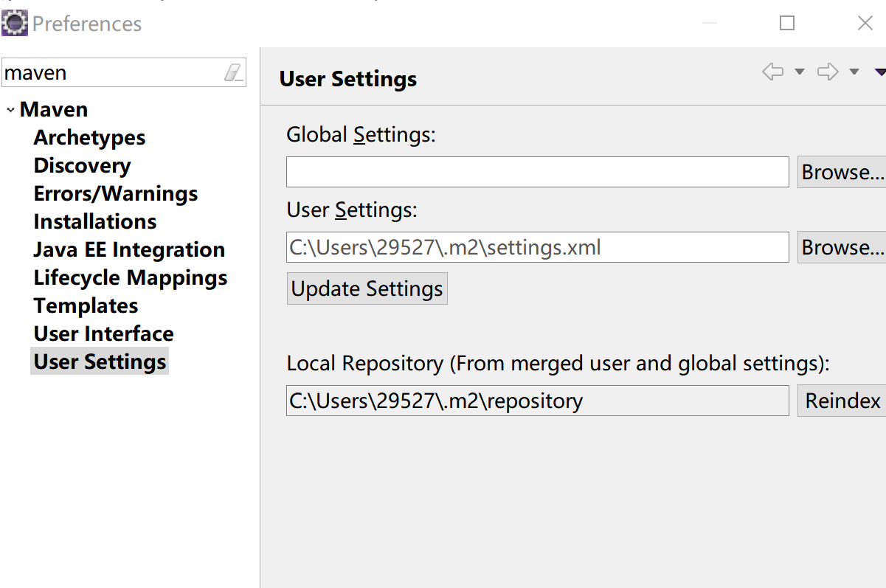Maximize the Preferences window
The image size is (886, 588).
click(787, 23)
